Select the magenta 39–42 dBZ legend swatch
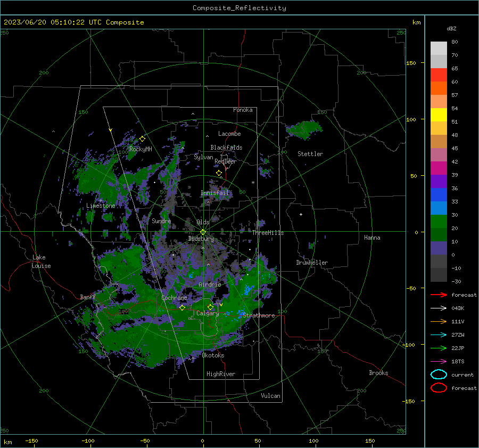The image size is (479, 448). coord(439,168)
